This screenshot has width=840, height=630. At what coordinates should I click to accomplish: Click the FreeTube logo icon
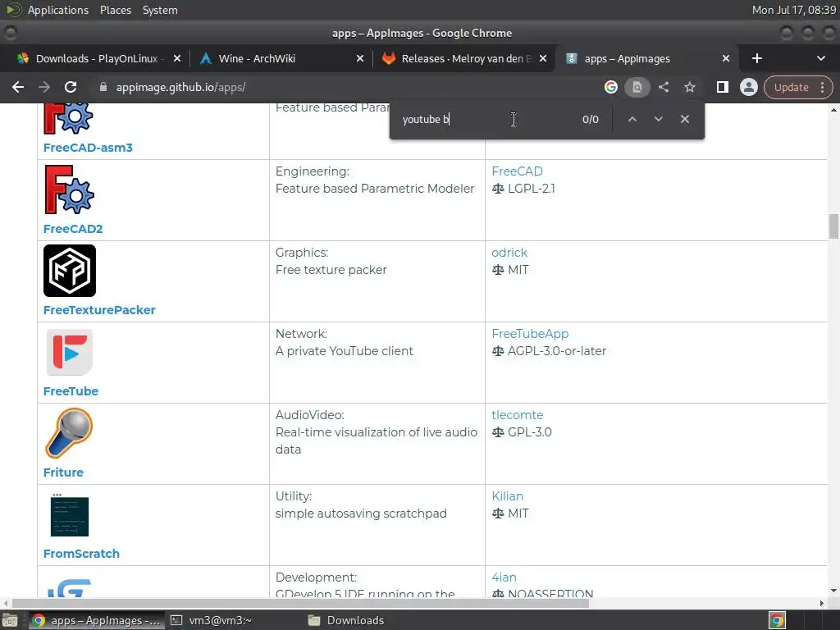point(70,352)
